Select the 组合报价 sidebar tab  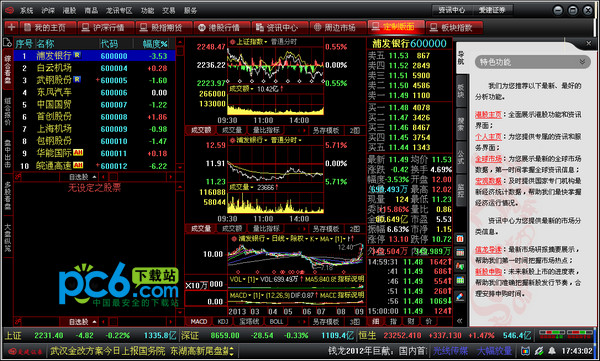tap(8, 111)
